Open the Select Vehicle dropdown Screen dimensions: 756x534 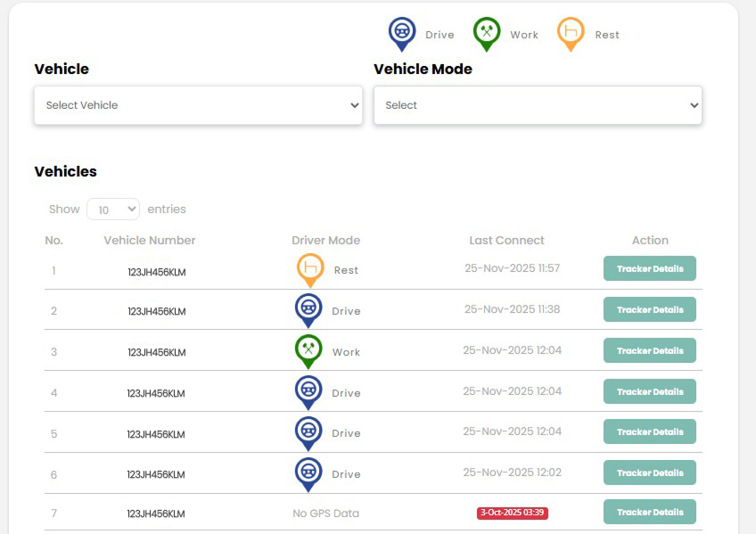pyautogui.click(x=198, y=105)
